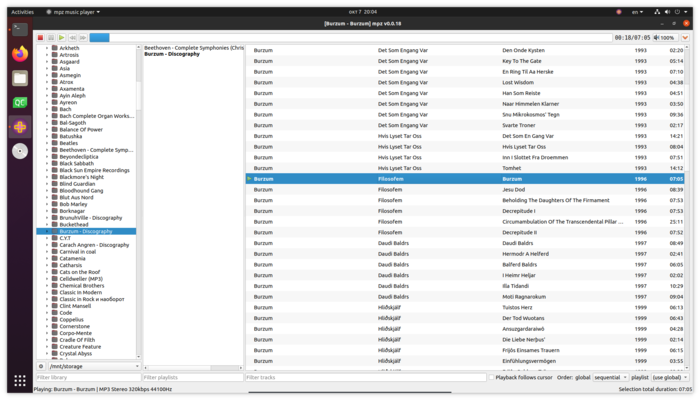This screenshot has height=400, width=700.
Task: Open the red arrow menu beside volume
Action: click(688, 37)
